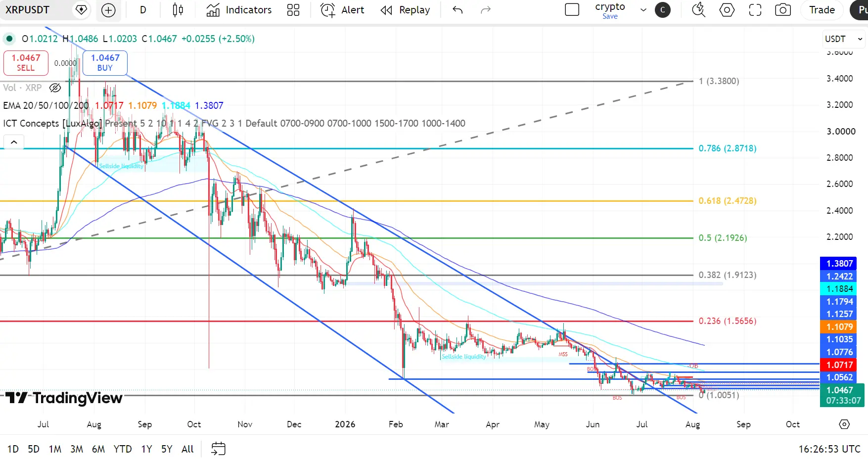
Task: Switch to 3M time range
Action: [77, 449]
